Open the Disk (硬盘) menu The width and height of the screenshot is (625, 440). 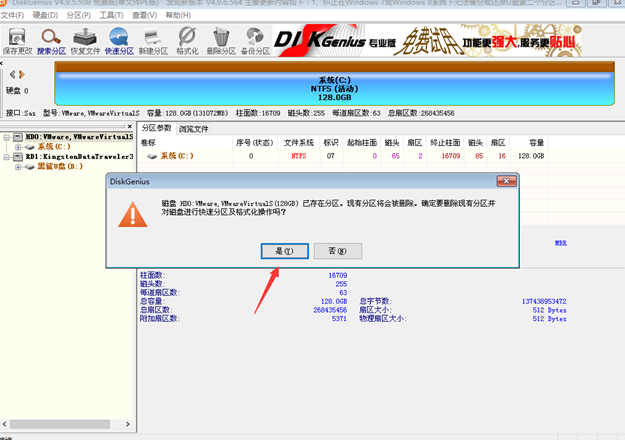[x=45, y=15]
